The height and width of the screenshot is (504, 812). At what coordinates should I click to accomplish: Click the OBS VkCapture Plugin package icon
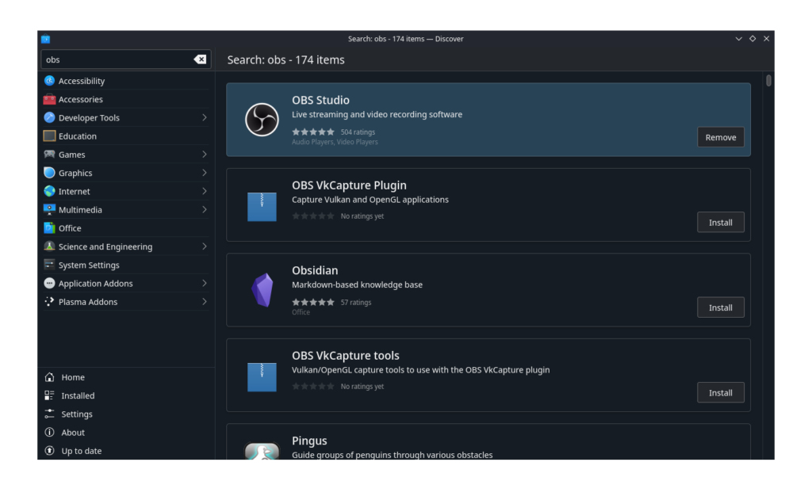pos(262,205)
